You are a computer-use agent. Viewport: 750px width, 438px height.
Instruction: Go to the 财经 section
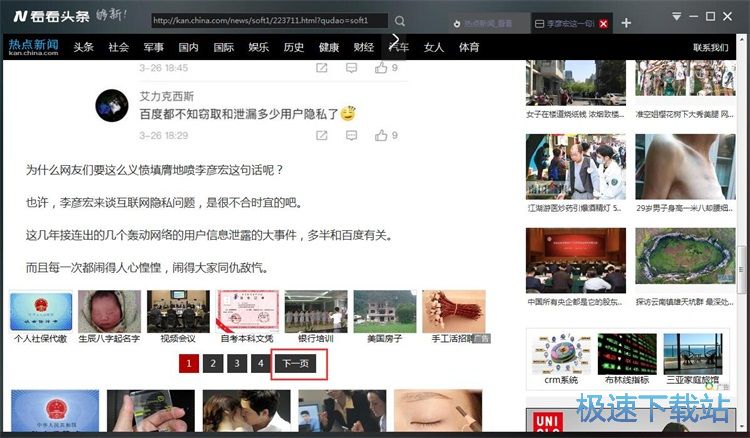(364, 47)
